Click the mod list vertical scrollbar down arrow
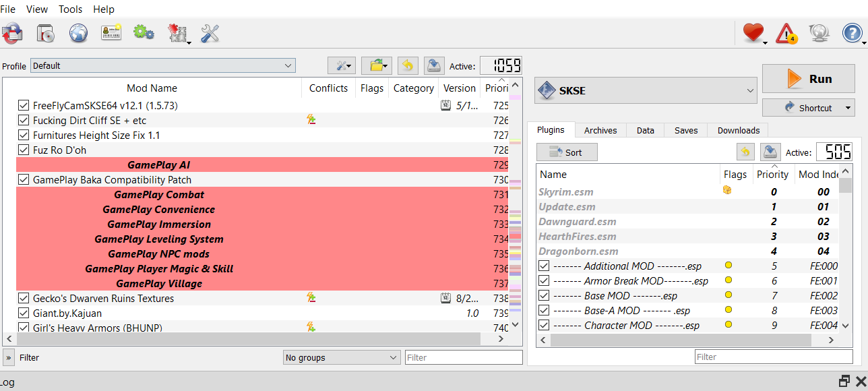The height and width of the screenshot is (391, 868). (x=516, y=324)
